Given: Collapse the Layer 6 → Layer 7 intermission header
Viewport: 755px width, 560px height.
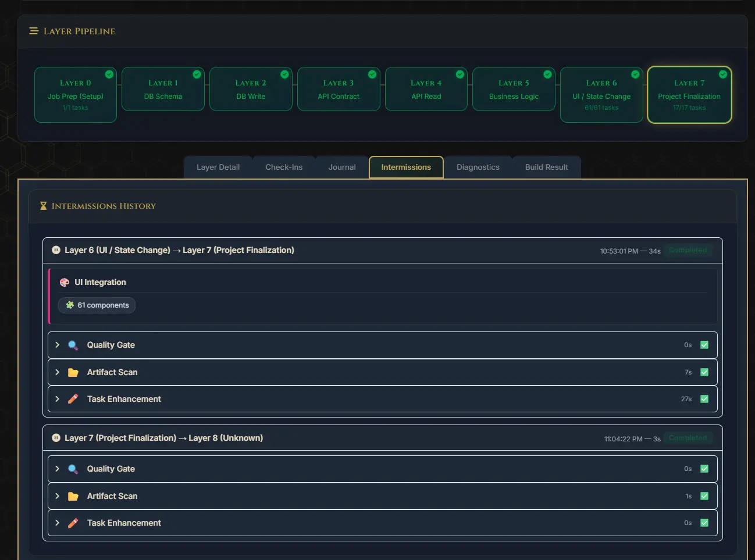Looking at the screenshot, I should 383,251.
